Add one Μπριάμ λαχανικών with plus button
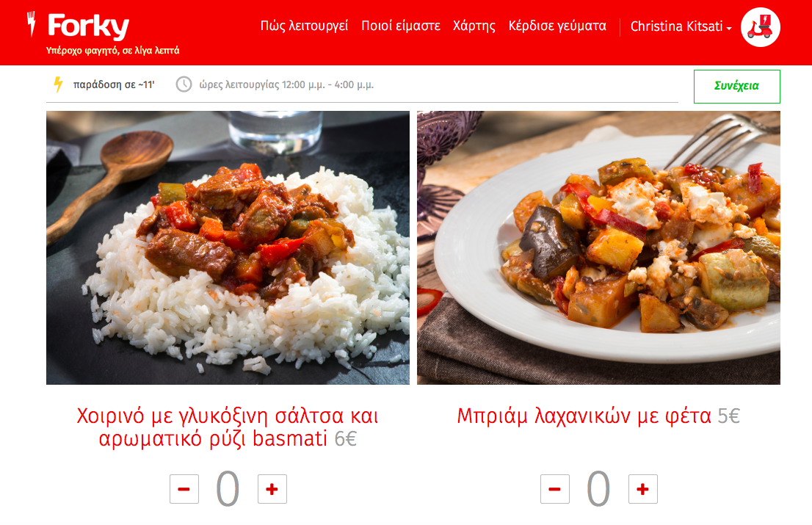 tap(643, 489)
